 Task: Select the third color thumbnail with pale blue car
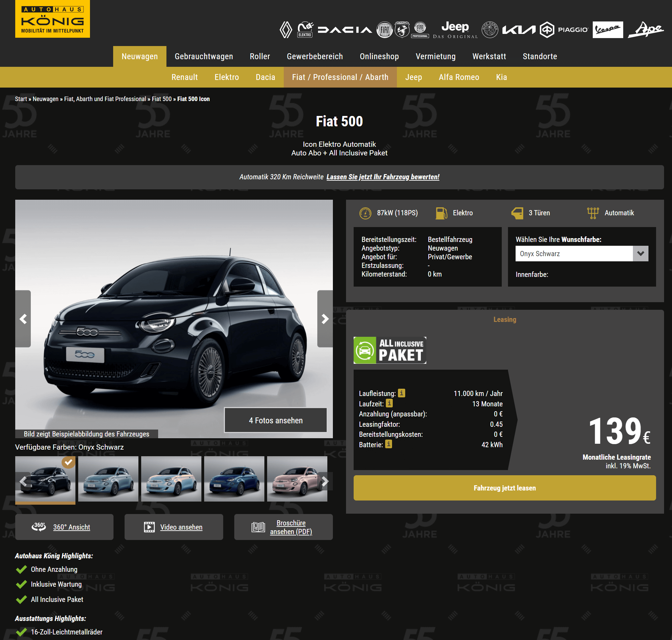[171, 479]
